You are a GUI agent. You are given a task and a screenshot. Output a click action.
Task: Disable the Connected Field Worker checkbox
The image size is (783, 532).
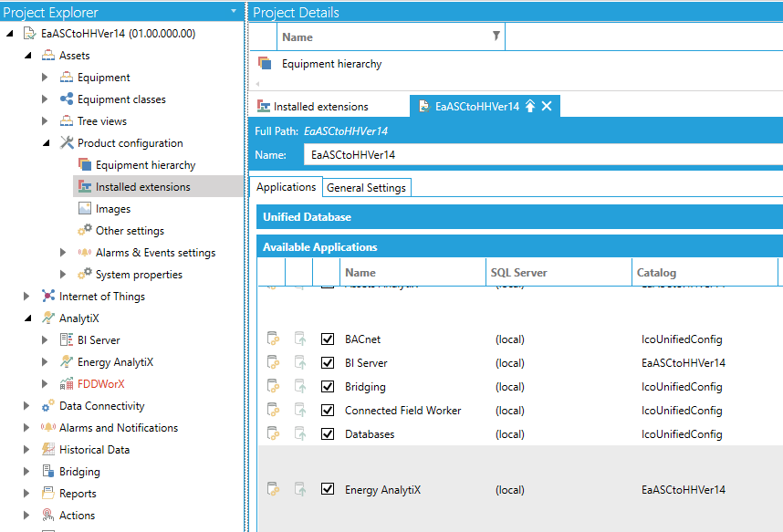pos(328,411)
